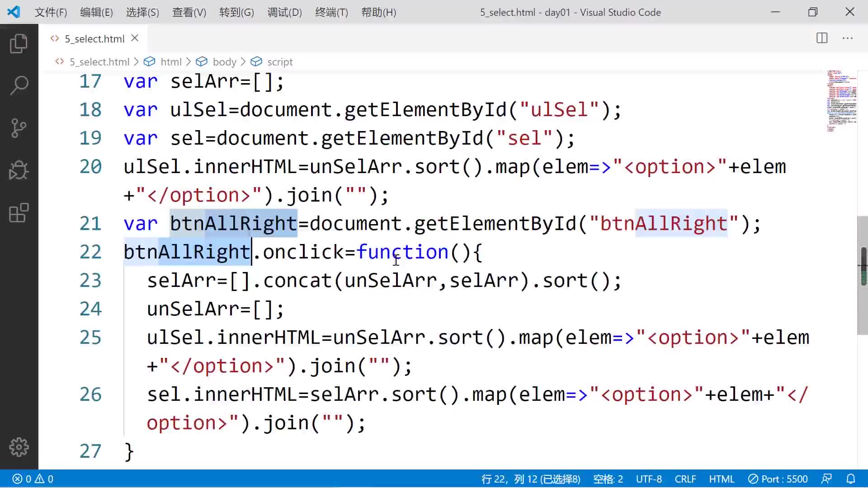This screenshot has width=868, height=488.
Task: Open the Explorer view in activity bar
Action: (19, 43)
